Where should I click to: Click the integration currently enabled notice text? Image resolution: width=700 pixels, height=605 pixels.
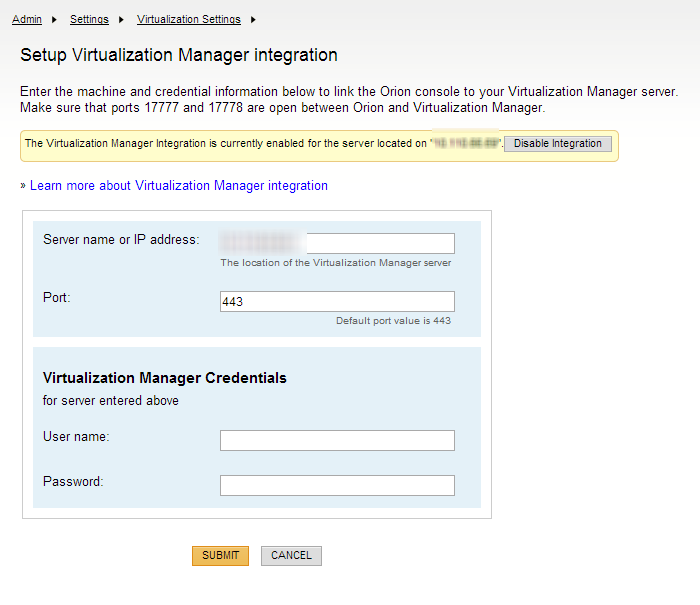[x=263, y=143]
